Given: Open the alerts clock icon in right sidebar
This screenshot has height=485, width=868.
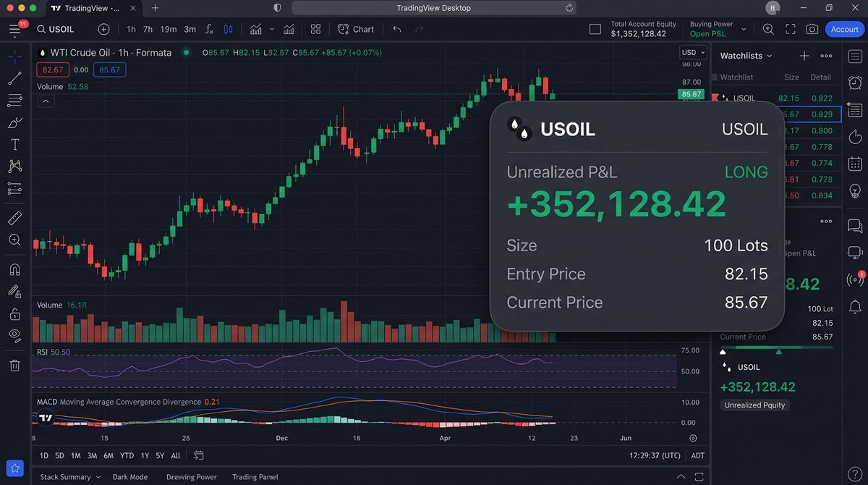Looking at the screenshot, I should (855, 83).
